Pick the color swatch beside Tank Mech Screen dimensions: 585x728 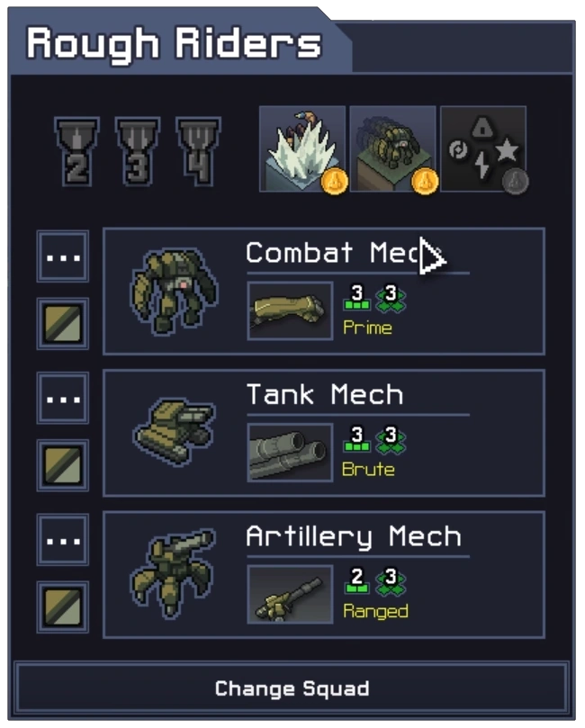tap(63, 465)
